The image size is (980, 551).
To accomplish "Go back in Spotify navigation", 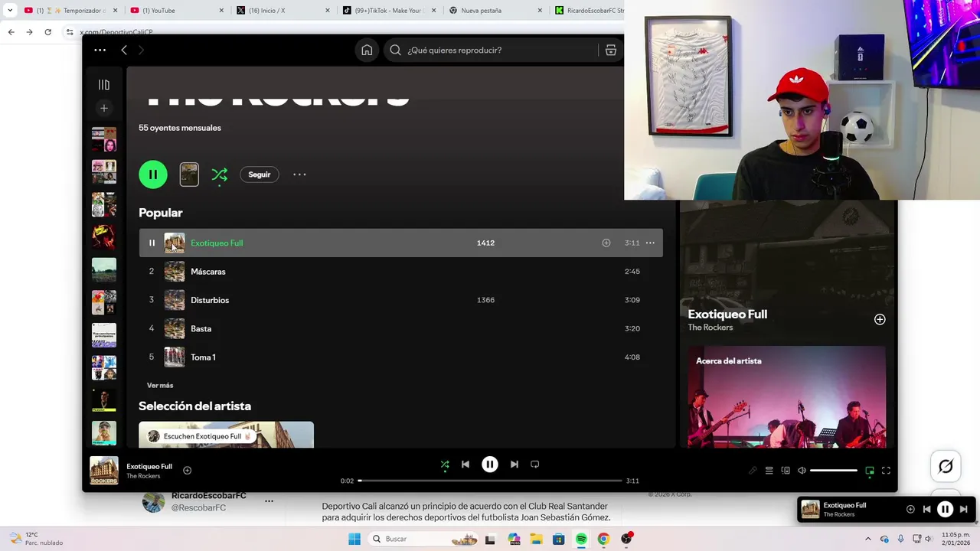I will 124,50.
